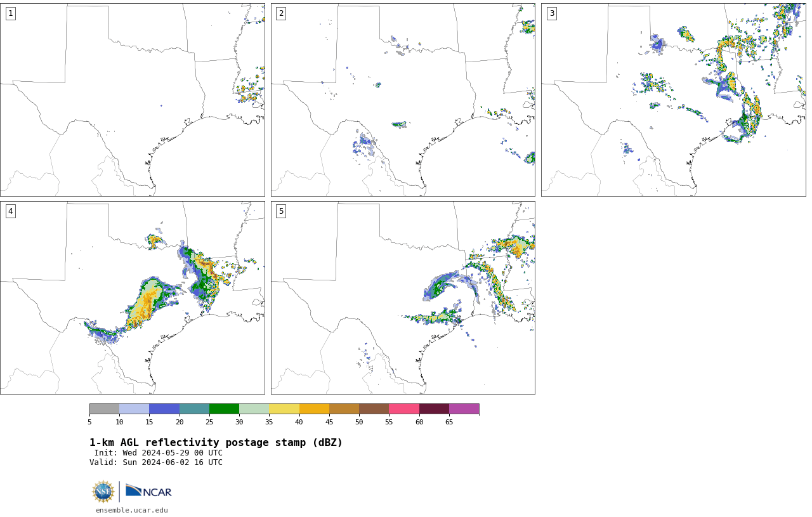Click the pink 55-60 dBZ swatch
The width and height of the screenshot is (812, 517).
[x=404, y=409]
